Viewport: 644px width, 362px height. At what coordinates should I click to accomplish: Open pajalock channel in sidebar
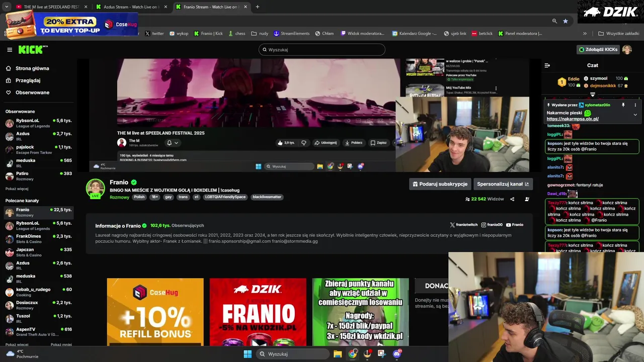point(39,150)
